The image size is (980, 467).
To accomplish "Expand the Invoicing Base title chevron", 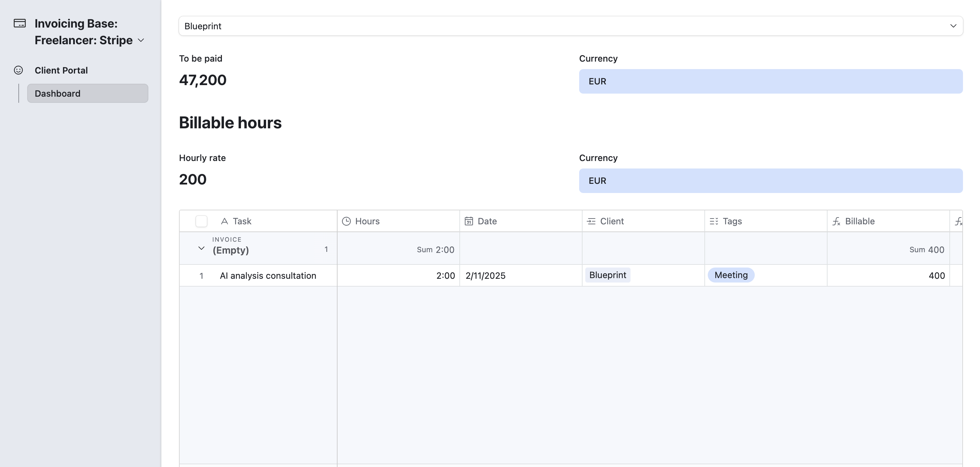I will pos(141,41).
